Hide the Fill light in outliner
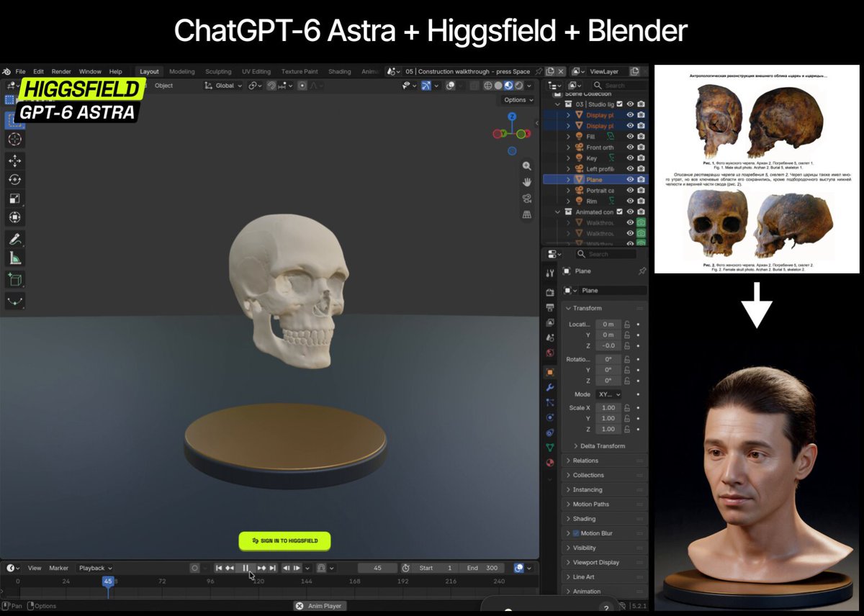The width and height of the screenshot is (864, 616). coord(630,137)
